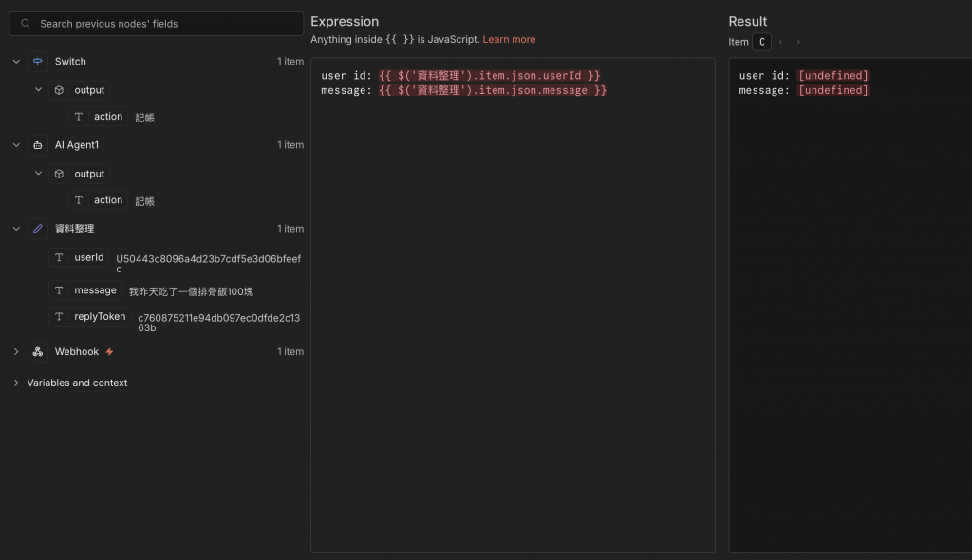Go to previous result item arrow
Screen dimensions: 972x560
[x=781, y=42]
